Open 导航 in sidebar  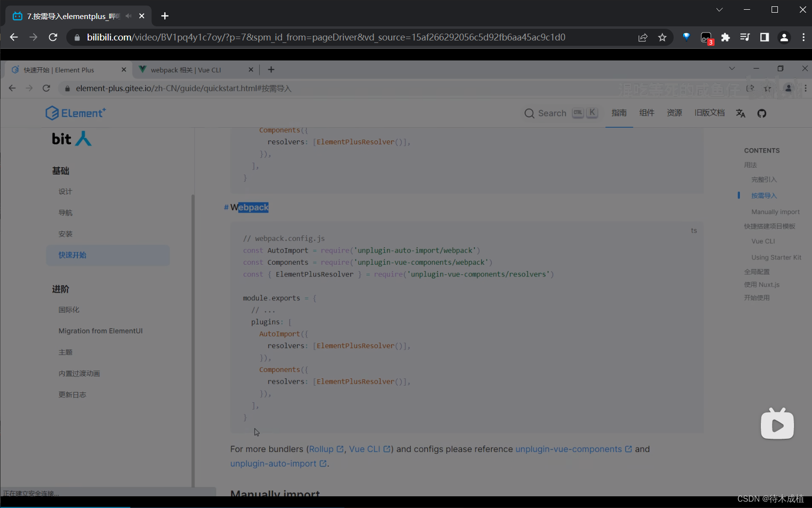tap(65, 213)
